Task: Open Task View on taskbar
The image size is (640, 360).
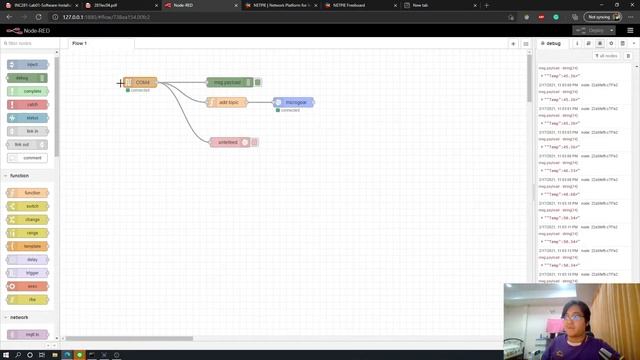Action: point(42,355)
